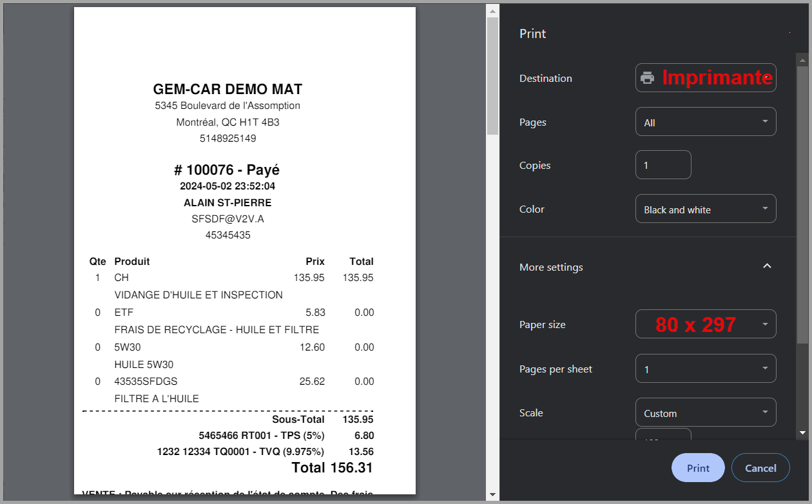Viewport: 812px width, 504px height.
Task: Click the settings panel scroll up arrow
Action: point(802,59)
